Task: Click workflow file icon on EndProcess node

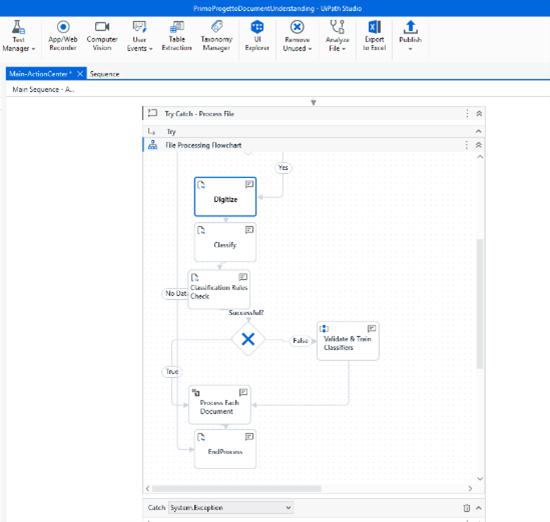Action: tap(201, 437)
